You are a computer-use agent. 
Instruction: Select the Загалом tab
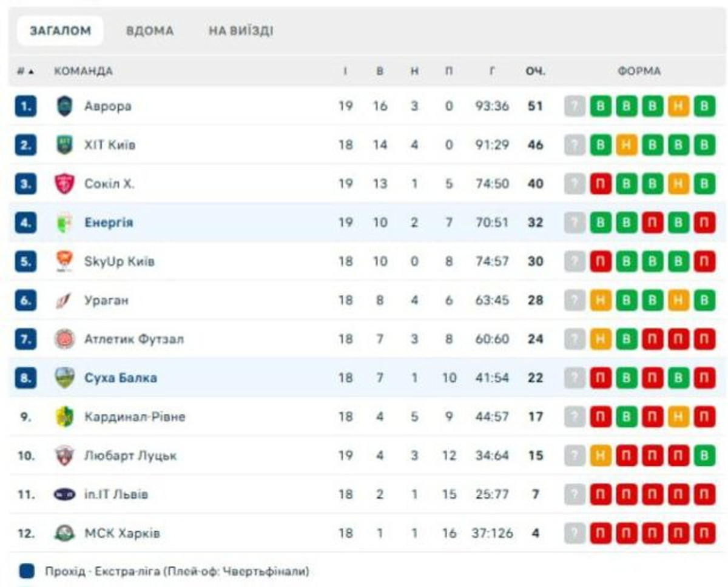[x=60, y=31]
